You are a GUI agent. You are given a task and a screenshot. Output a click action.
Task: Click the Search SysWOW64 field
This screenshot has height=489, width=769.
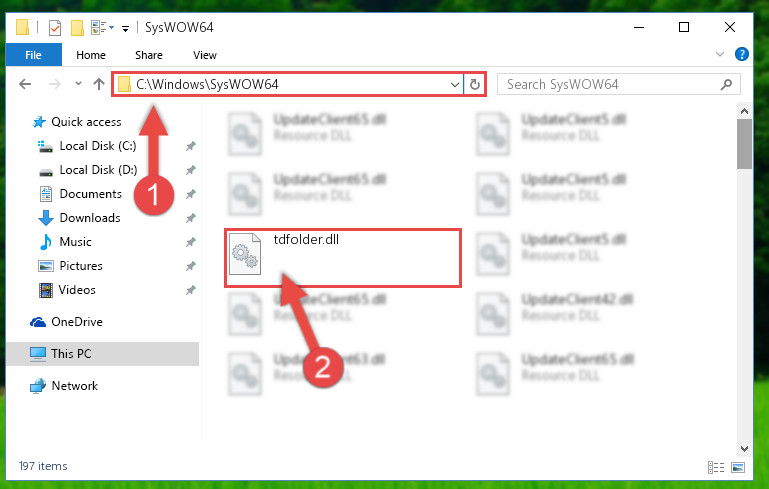point(618,84)
